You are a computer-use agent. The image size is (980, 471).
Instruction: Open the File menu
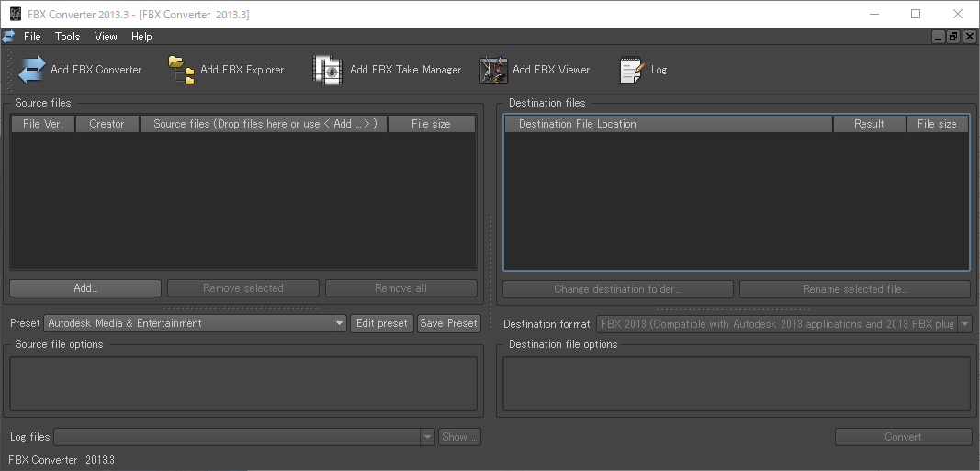[x=32, y=37]
